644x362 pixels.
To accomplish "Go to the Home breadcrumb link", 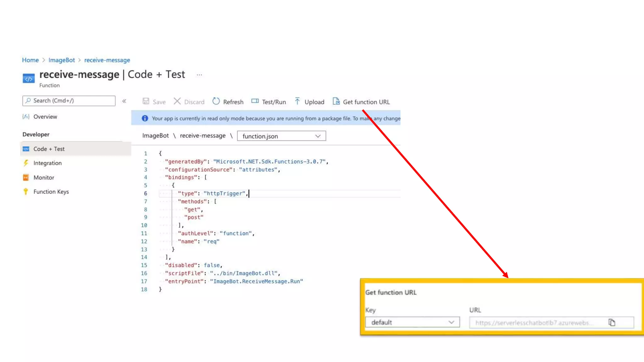I will click(x=30, y=60).
